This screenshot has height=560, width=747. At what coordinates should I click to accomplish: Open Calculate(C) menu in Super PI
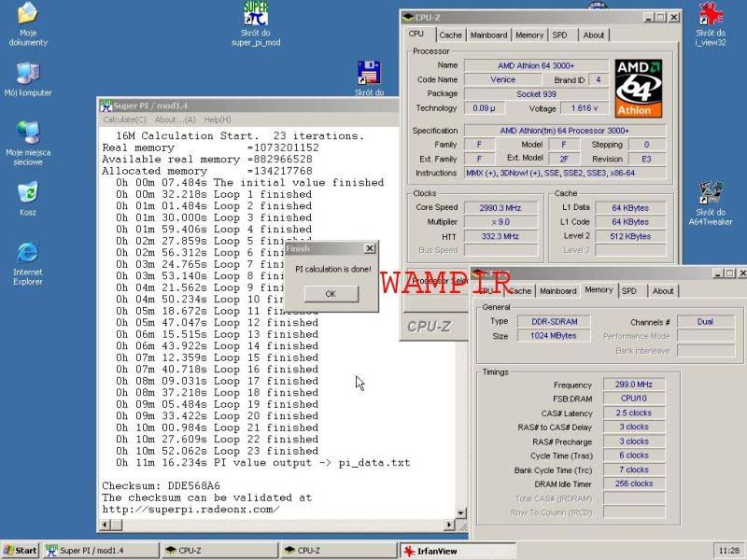[x=125, y=119]
